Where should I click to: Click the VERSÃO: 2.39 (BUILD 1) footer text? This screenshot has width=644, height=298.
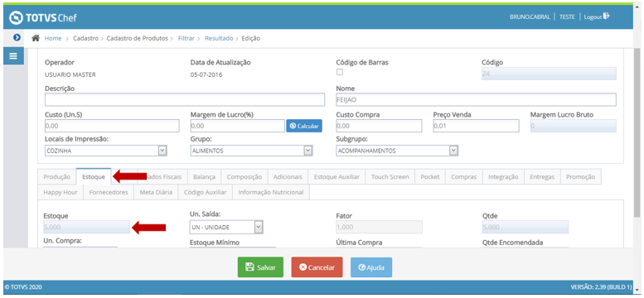click(x=601, y=287)
